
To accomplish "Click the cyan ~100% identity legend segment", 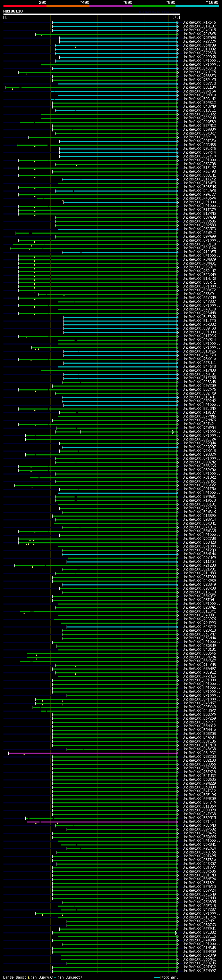I will click(197, 7).
